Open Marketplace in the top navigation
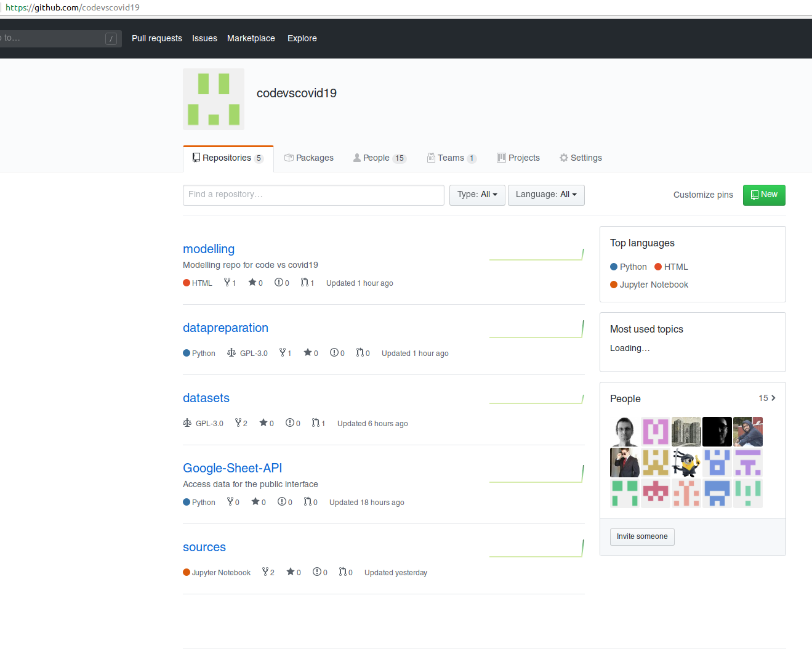The width and height of the screenshot is (812, 667). [251, 38]
